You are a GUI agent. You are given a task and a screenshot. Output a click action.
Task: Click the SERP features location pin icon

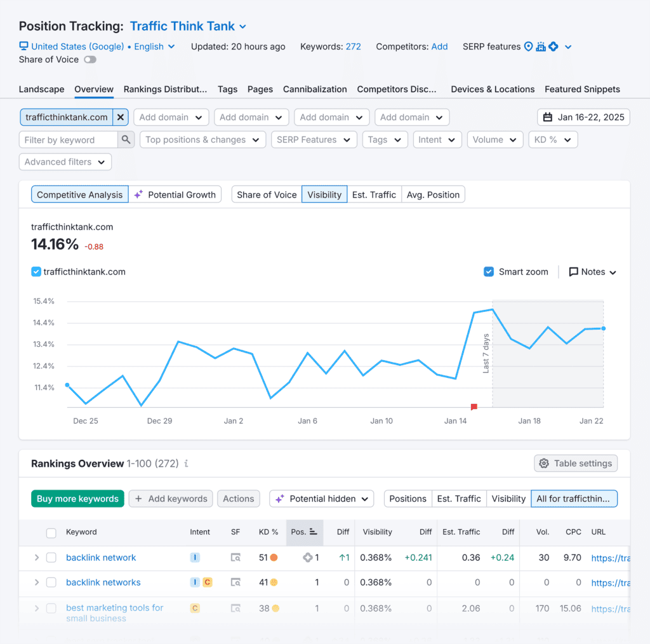[x=527, y=46]
